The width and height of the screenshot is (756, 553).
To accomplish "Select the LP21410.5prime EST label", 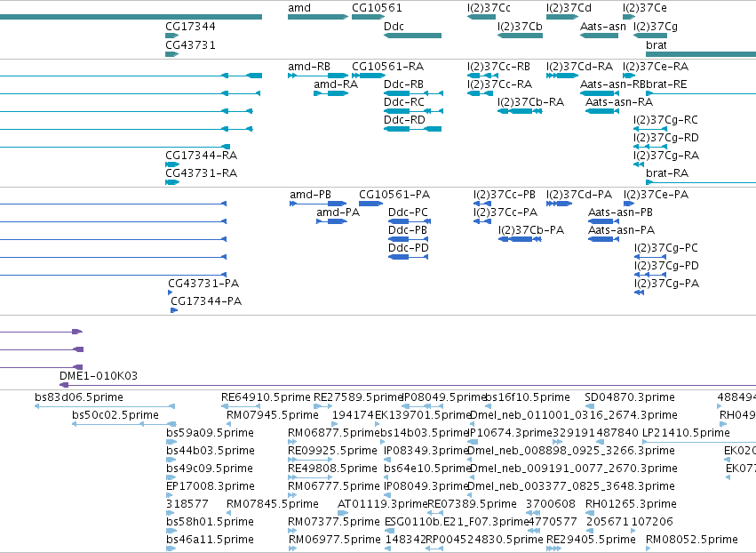I will click(686, 433).
